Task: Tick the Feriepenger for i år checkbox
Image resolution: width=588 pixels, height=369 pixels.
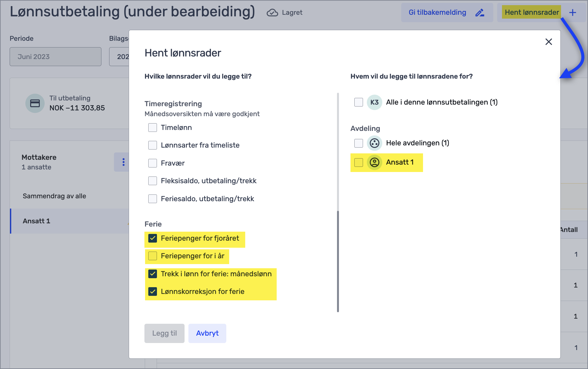Action: [x=153, y=256]
